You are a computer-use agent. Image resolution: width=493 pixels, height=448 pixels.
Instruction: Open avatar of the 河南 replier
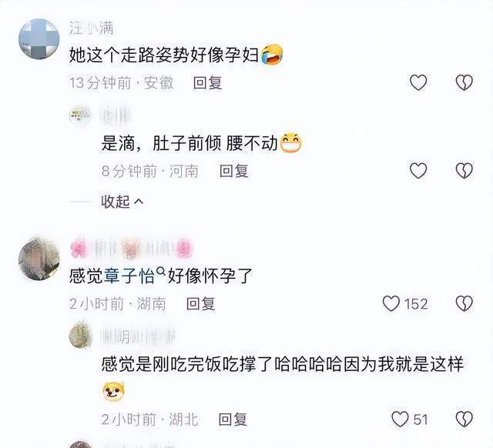(x=80, y=116)
